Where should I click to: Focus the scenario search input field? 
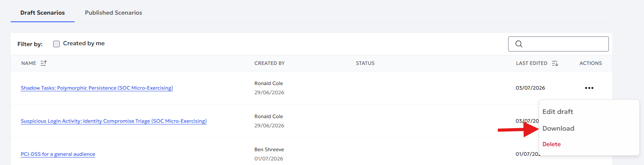558,44
